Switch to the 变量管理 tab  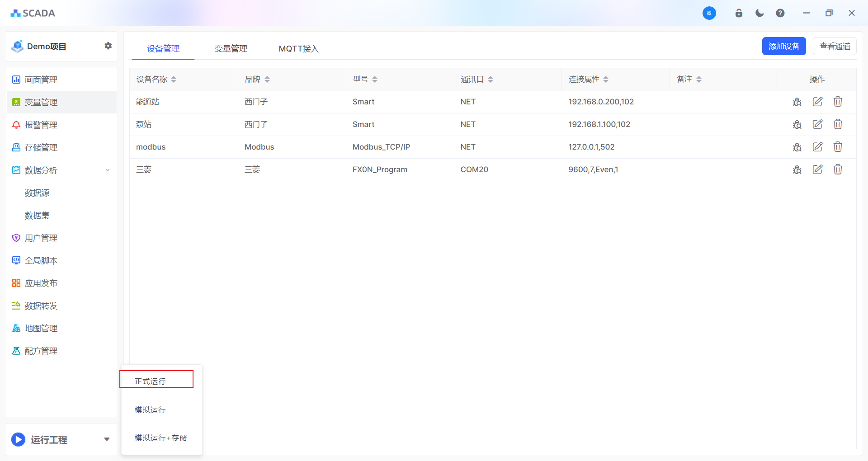click(x=231, y=49)
